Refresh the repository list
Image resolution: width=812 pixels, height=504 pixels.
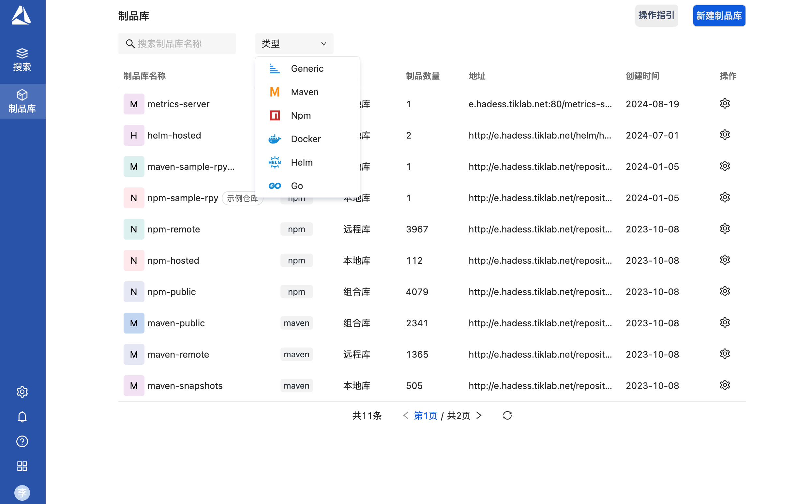(507, 415)
